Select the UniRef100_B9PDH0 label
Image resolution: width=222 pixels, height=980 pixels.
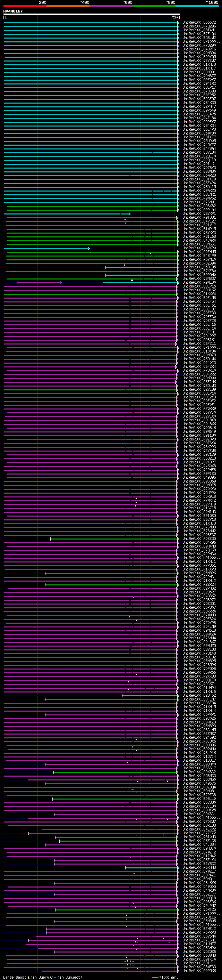click(199, 275)
